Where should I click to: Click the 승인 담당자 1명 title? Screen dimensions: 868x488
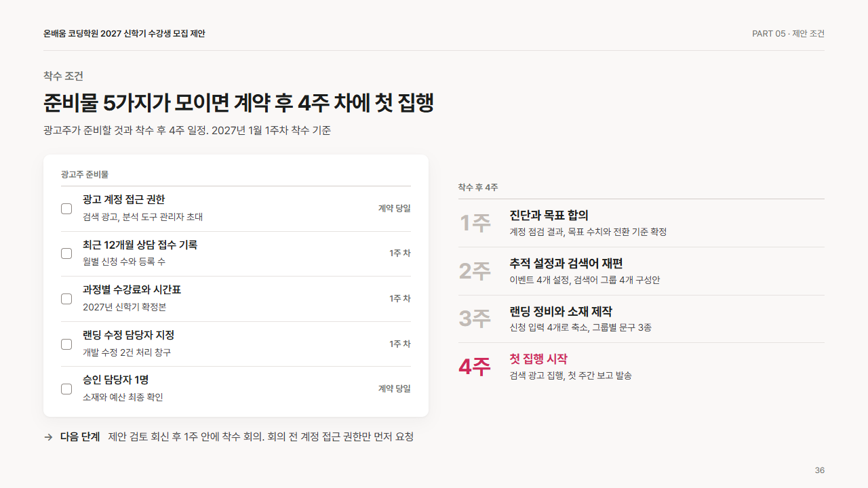tap(116, 380)
